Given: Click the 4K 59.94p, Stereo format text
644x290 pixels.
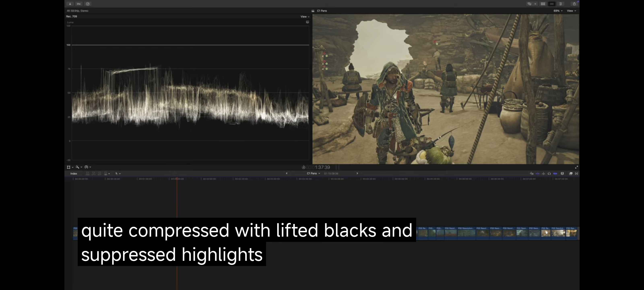Looking at the screenshot, I should pyautogui.click(x=77, y=11).
